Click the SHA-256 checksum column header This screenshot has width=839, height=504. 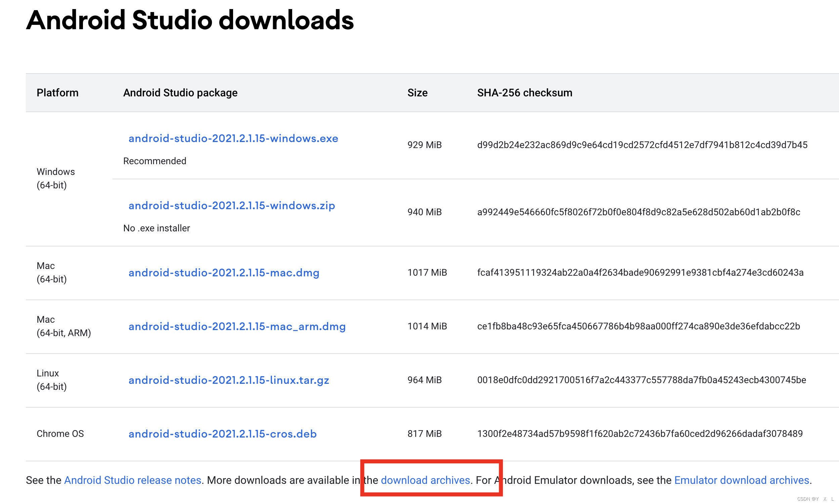525,93
